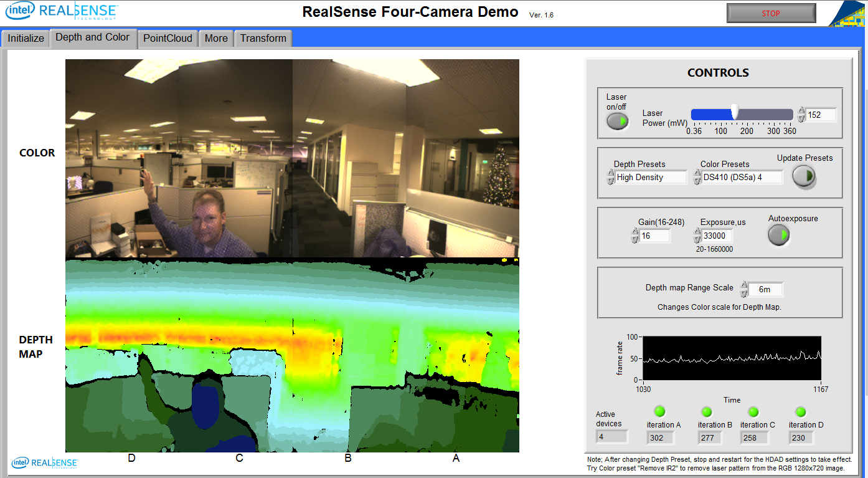Click the iteration C green status LED
Image resolution: width=868 pixels, height=478 pixels.
[753, 412]
